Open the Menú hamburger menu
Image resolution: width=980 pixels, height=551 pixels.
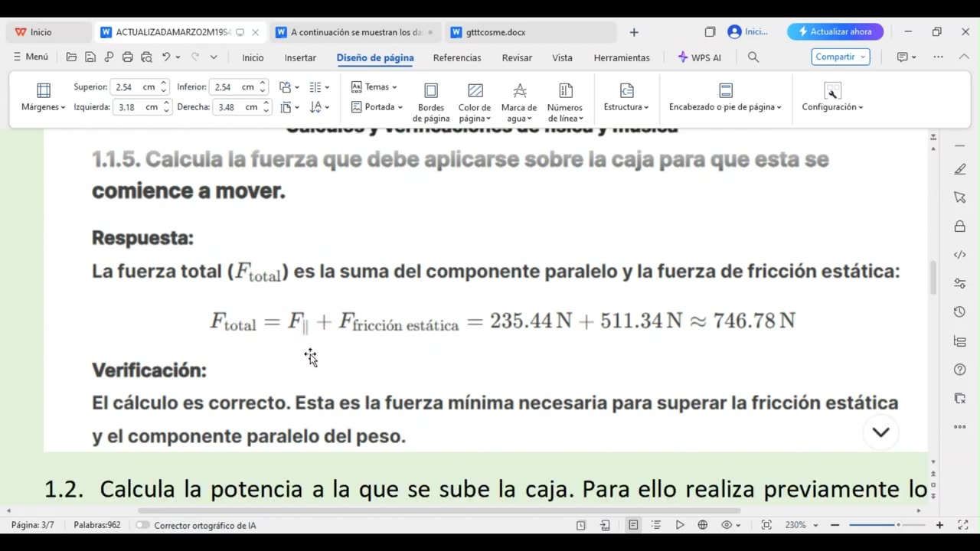click(31, 57)
